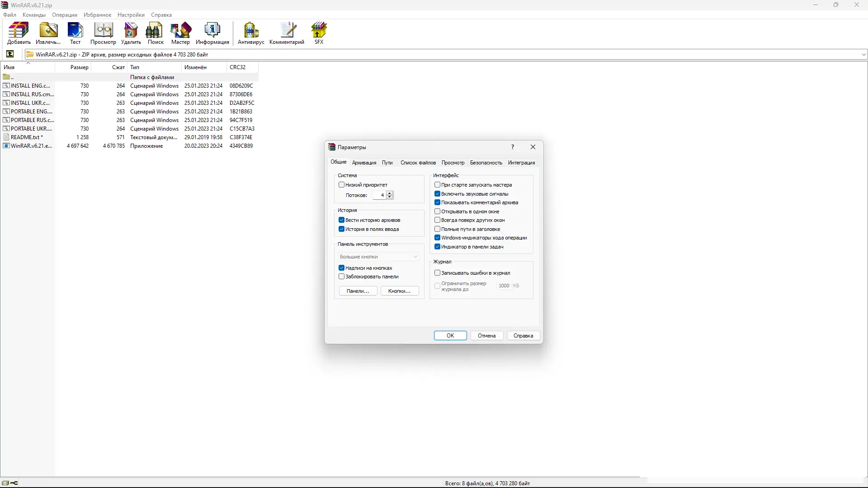Click the up-one-level folder icon

[10, 54]
